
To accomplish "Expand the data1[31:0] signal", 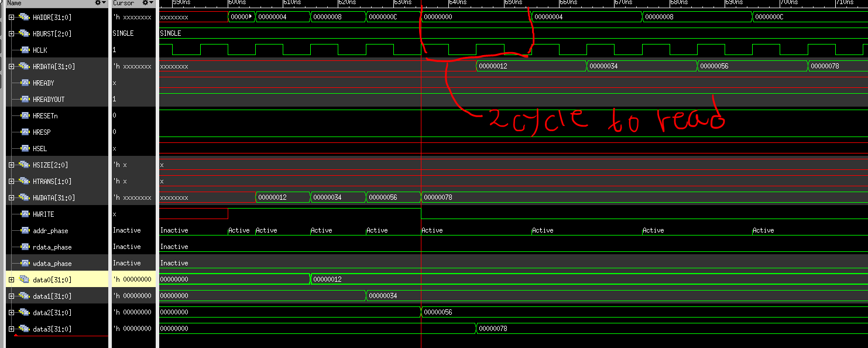I will click(x=12, y=296).
